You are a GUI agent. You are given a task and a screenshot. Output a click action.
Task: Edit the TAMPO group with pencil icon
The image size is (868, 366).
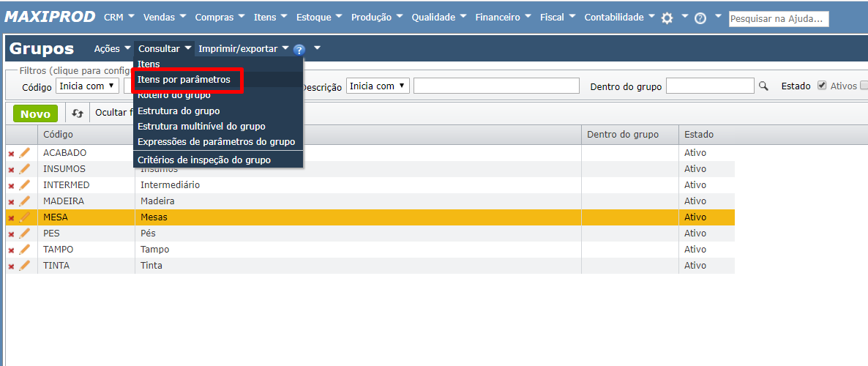click(x=24, y=250)
